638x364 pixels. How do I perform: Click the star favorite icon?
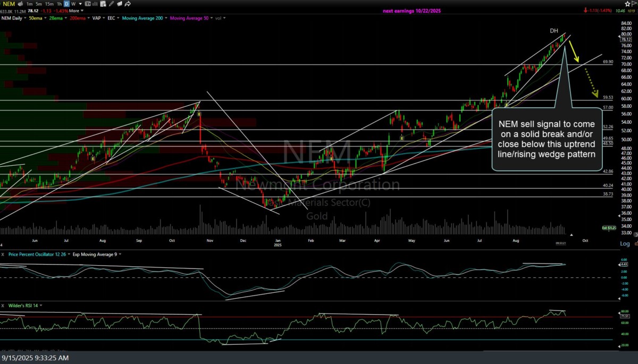tap(627, 4)
